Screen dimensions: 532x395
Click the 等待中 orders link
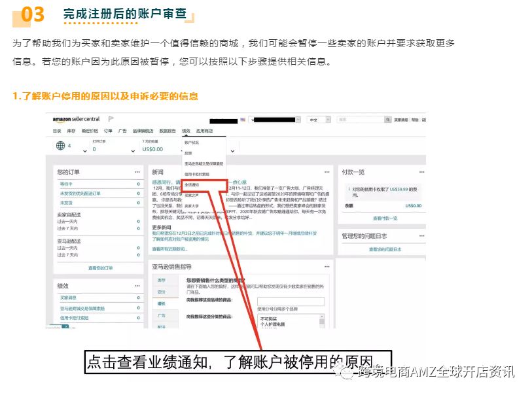coord(66,184)
